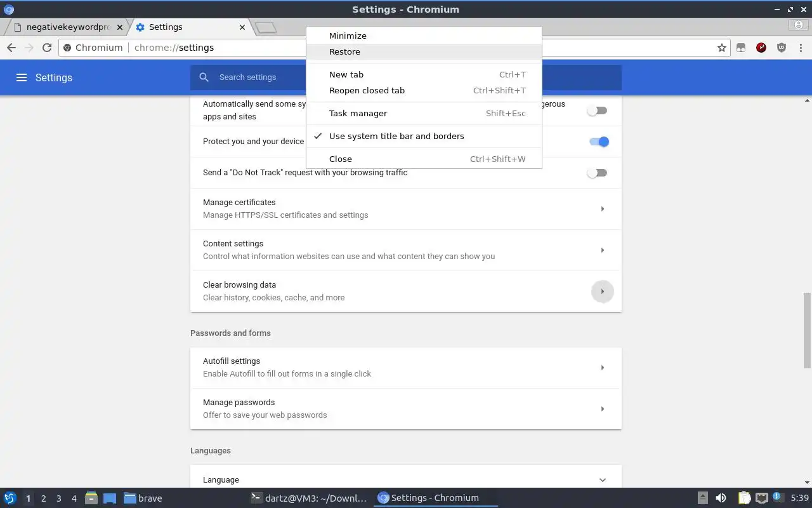
Task: Go back with the browser back arrow
Action: [x=11, y=48]
